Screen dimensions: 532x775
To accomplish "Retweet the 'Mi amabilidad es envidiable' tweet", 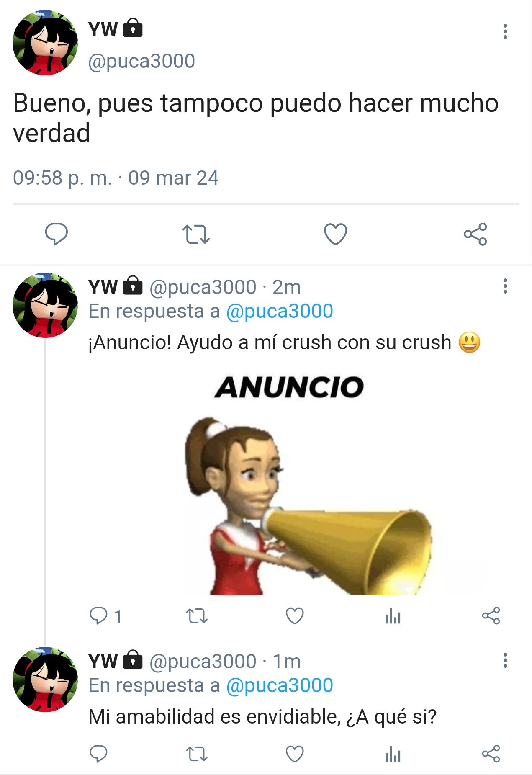I will pos(196,754).
